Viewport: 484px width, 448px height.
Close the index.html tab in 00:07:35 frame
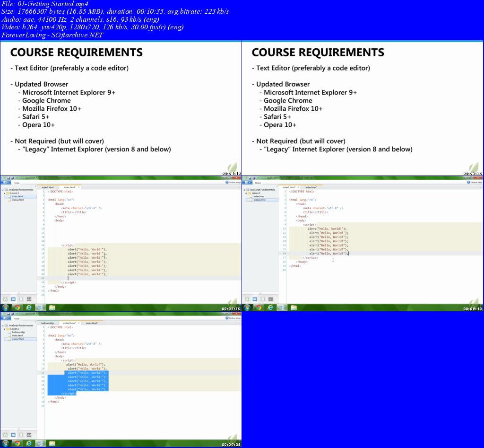79,187
